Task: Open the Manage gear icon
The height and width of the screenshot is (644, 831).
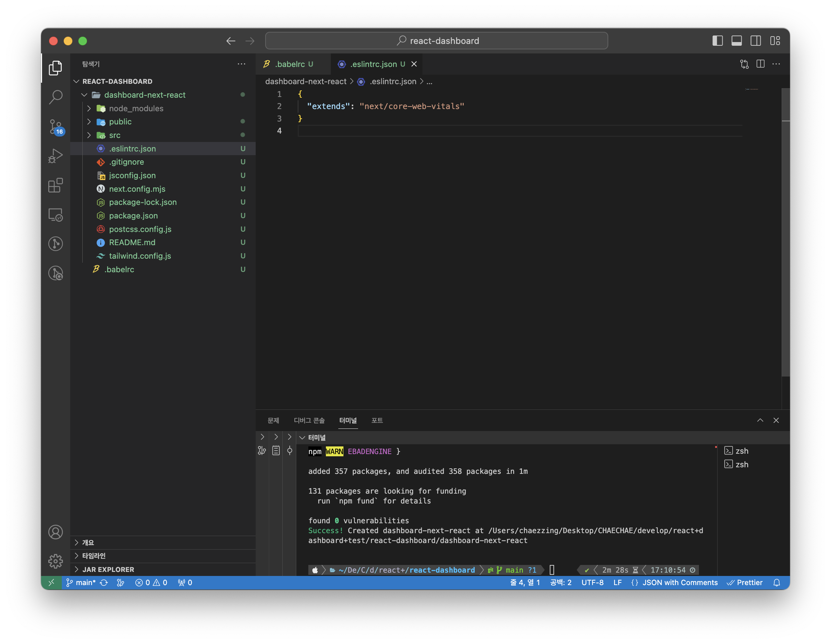Action: coord(56,561)
